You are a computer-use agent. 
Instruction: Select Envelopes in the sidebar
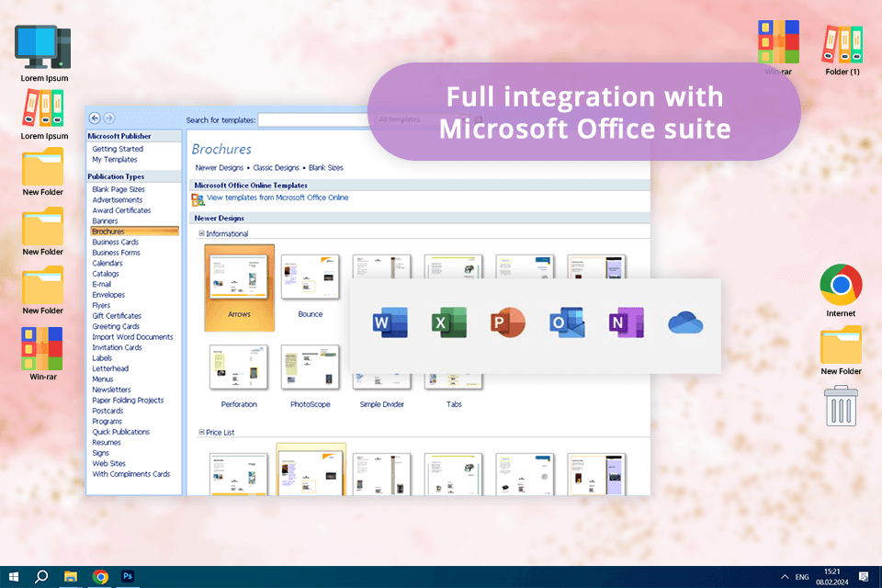pyautogui.click(x=108, y=295)
